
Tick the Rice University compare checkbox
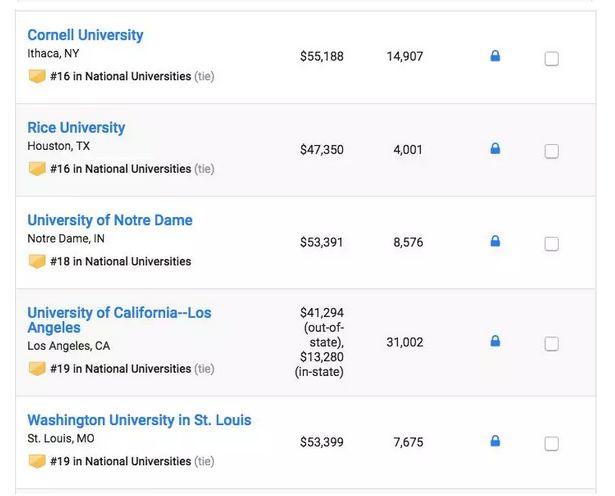pos(551,151)
